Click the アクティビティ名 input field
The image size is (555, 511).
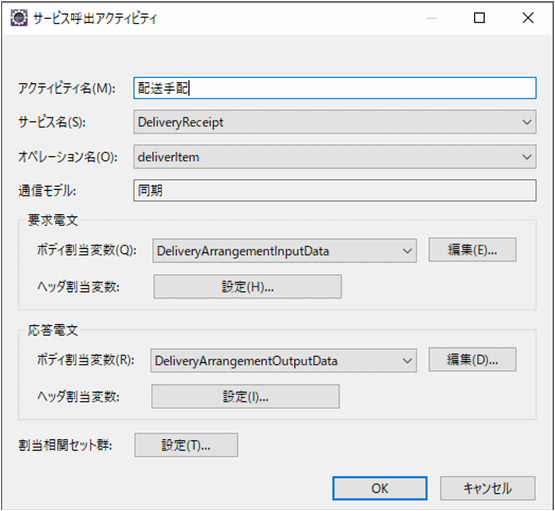pyautogui.click(x=334, y=88)
